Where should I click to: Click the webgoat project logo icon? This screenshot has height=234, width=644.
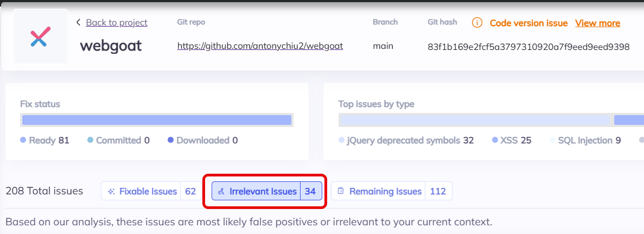41,37
